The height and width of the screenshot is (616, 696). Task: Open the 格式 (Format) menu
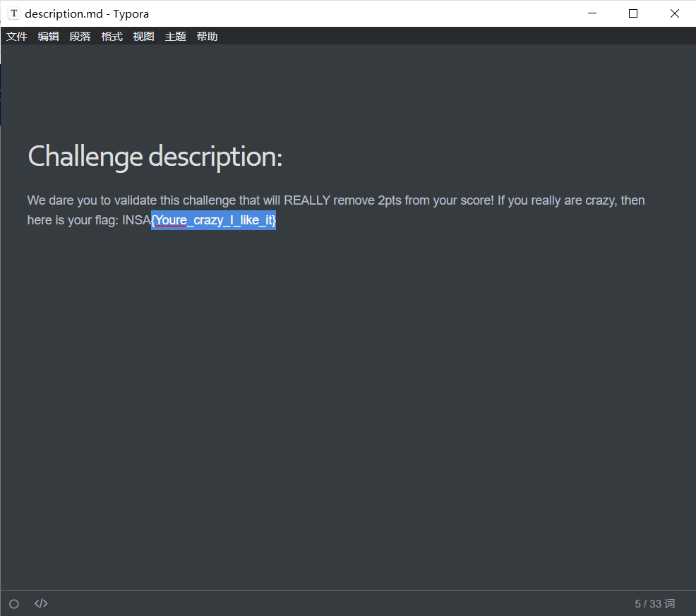pyautogui.click(x=112, y=37)
